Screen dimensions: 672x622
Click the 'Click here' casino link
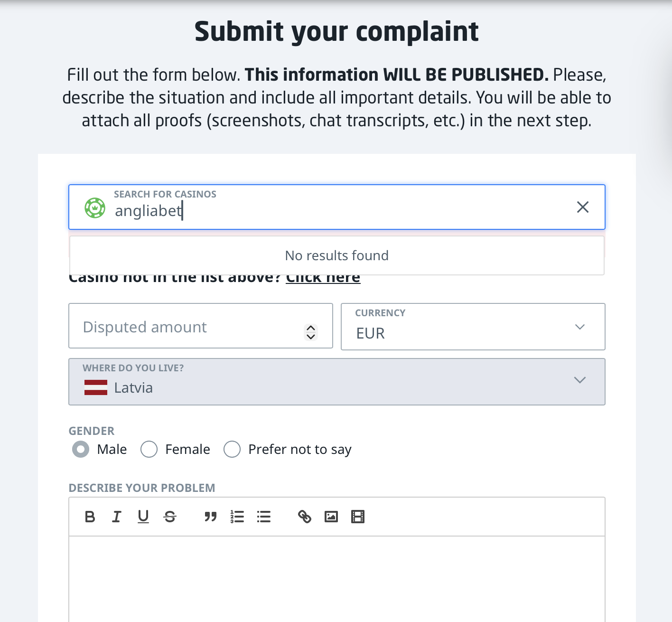(323, 279)
